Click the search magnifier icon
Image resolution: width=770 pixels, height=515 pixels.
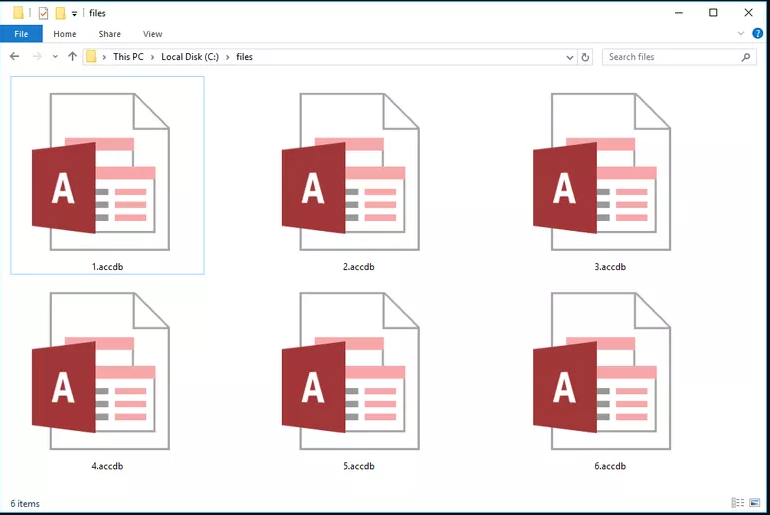coord(745,57)
